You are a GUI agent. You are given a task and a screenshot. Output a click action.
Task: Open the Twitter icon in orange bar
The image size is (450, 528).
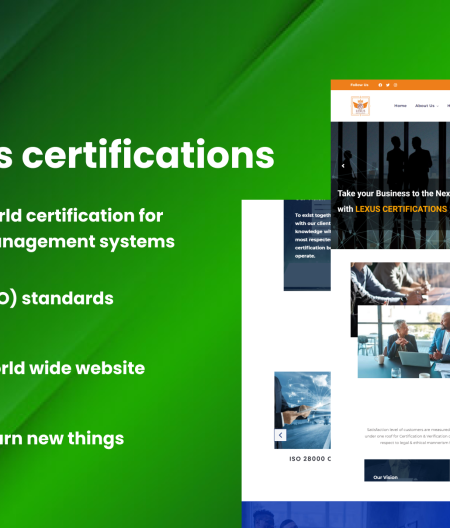point(388,85)
